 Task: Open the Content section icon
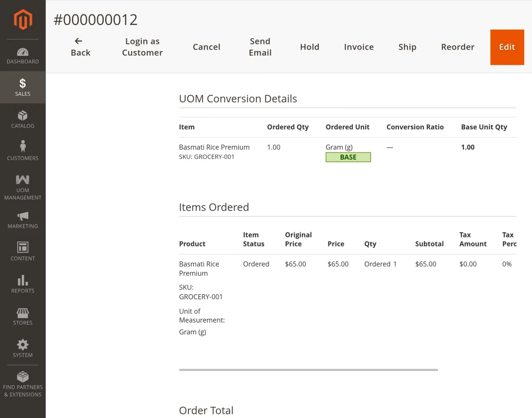click(x=23, y=248)
